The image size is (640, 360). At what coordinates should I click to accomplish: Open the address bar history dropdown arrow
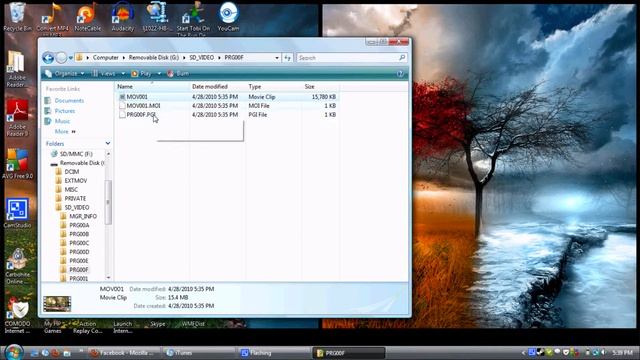(277, 58)
